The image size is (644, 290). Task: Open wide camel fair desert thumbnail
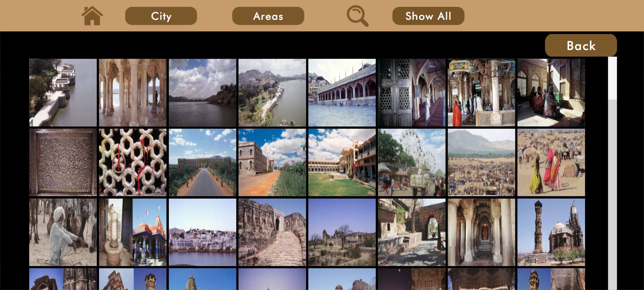tap(482, 162)
